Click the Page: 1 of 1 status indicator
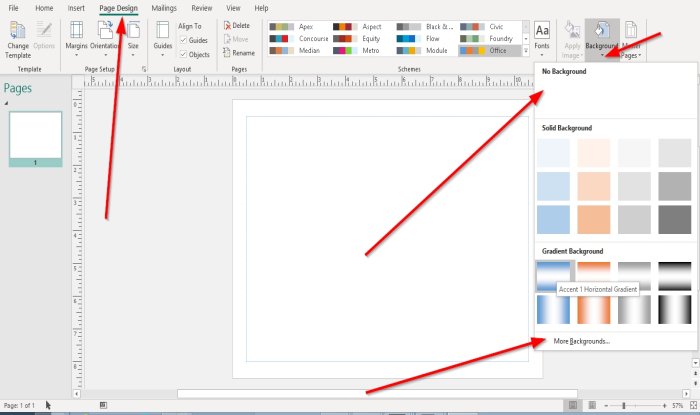 coord(19,406)
